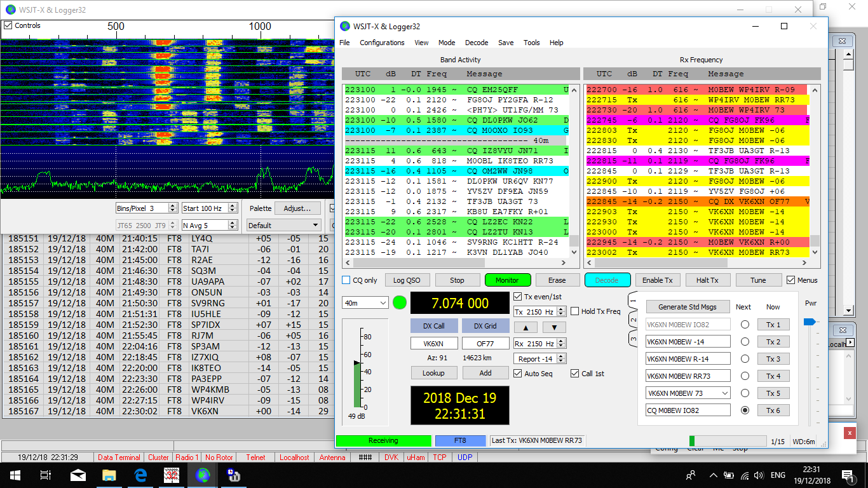Click the Halt Tx button
Viewport: 868px width, 488px height.
pos(707,280)
